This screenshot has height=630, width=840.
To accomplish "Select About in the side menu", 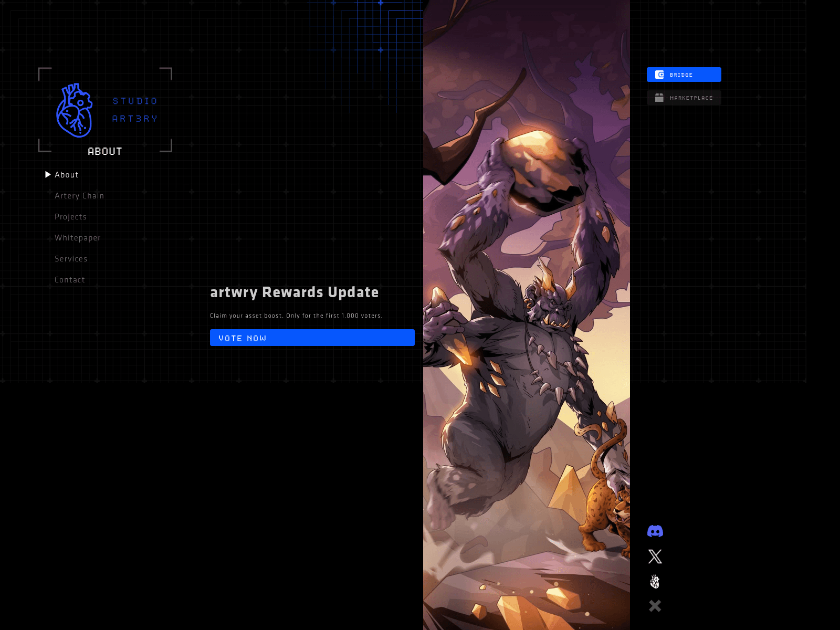I will pos(67,175).
